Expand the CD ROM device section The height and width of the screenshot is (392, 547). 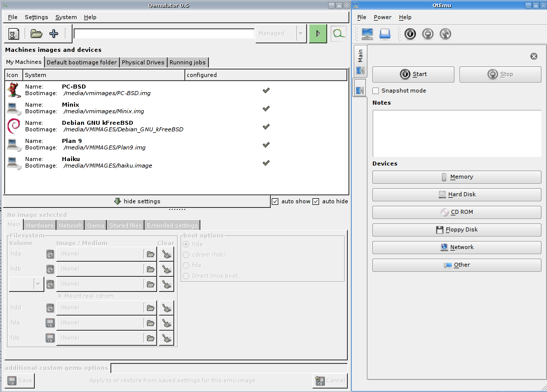click(x=456, y=212)
